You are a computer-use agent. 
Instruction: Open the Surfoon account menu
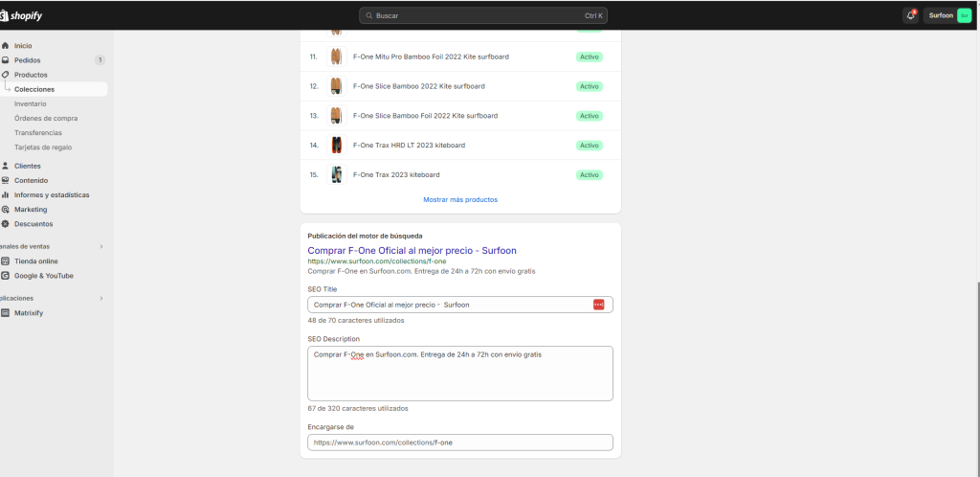tap(948, 15)
